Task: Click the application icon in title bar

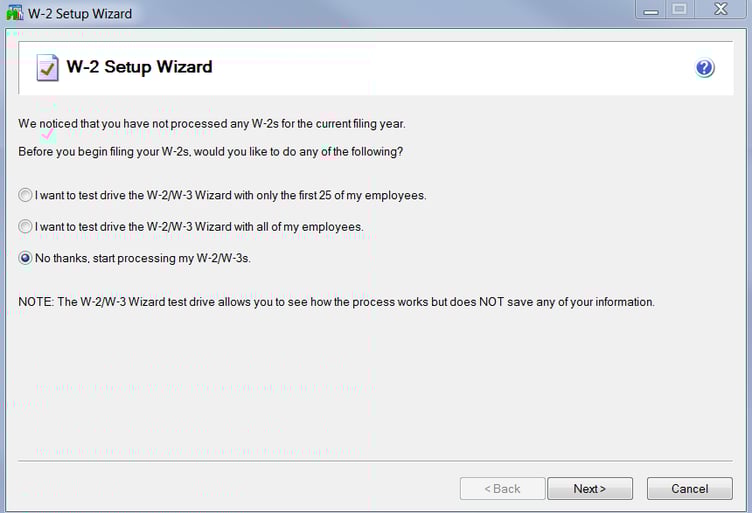Action: 13,14
